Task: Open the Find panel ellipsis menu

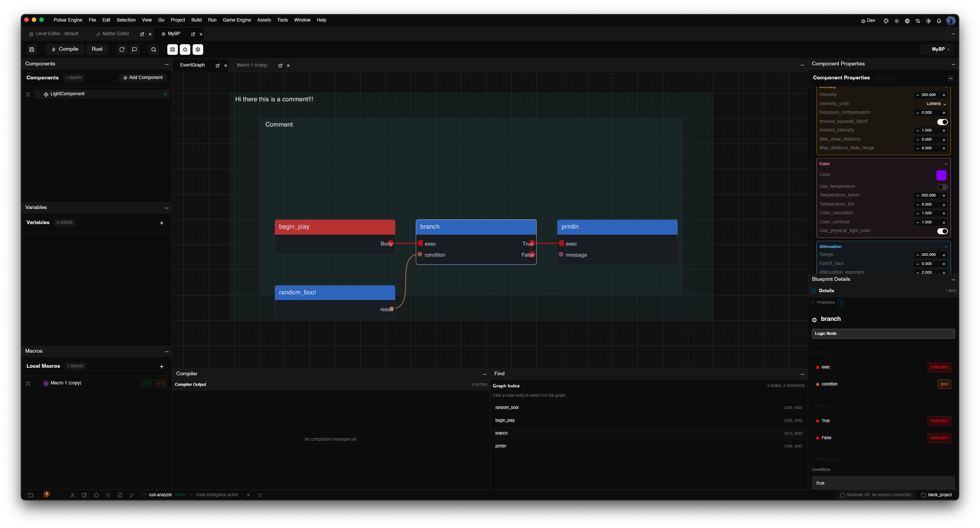Action: [802, 374]
